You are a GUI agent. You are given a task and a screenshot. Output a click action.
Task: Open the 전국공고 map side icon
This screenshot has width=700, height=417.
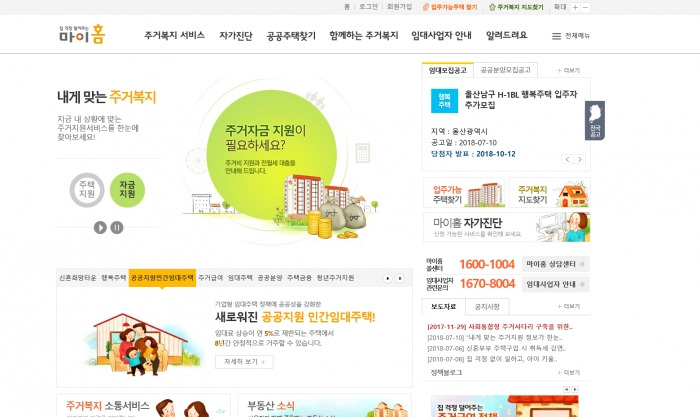point(595,121)
